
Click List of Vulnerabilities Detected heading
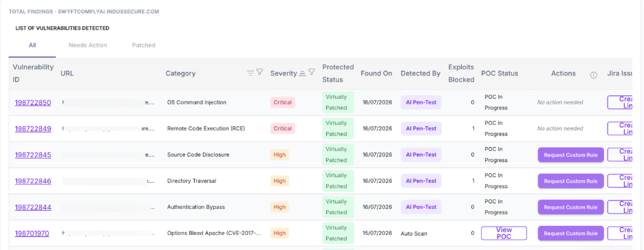[x=63, y=28]
